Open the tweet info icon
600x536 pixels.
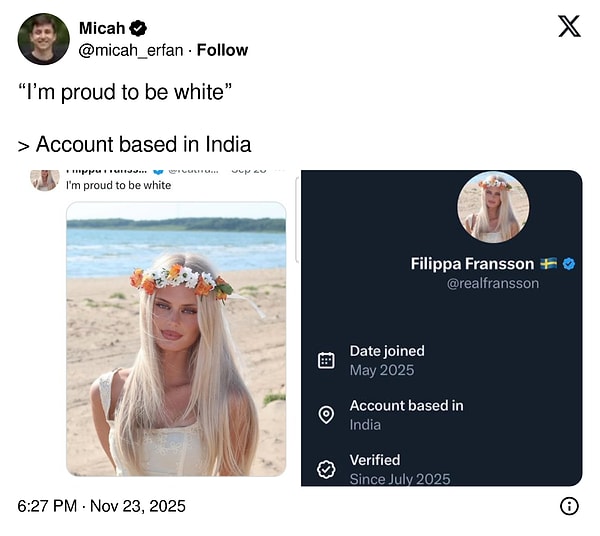(x=569, y=506)
